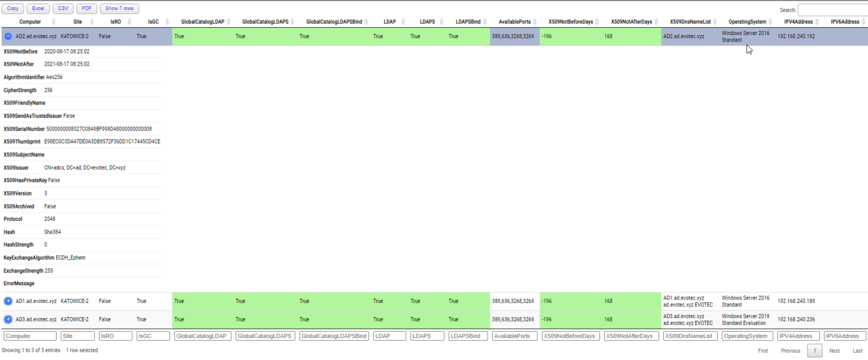The image size is (868, 360).
Task: Expand details for AD1.ad.evotec.xyz
Action: click(8, 301)
